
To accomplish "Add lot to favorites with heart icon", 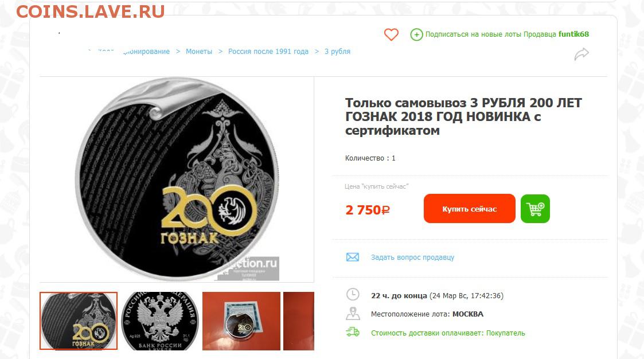I will tap(391, 34).
